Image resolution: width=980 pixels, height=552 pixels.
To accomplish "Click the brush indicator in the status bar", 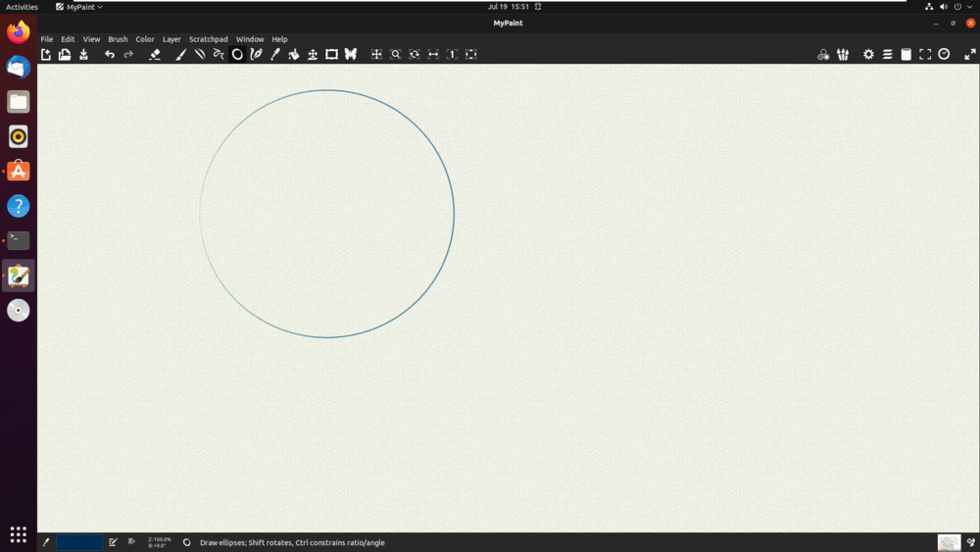I will coord(46,542).
